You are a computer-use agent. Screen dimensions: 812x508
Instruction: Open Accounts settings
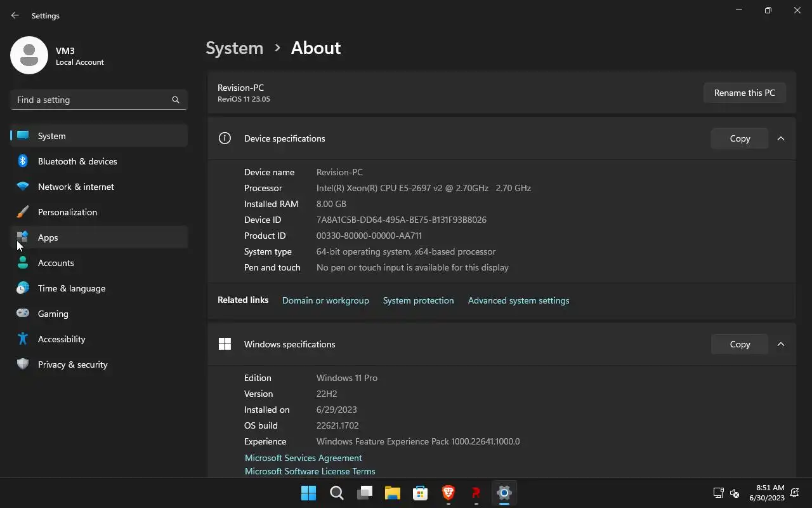click(x=99, y=263)
